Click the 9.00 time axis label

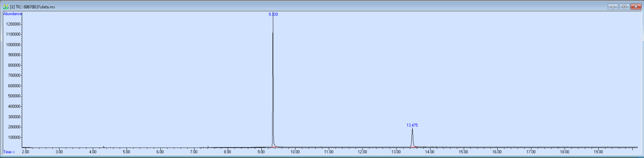[261, 152]
